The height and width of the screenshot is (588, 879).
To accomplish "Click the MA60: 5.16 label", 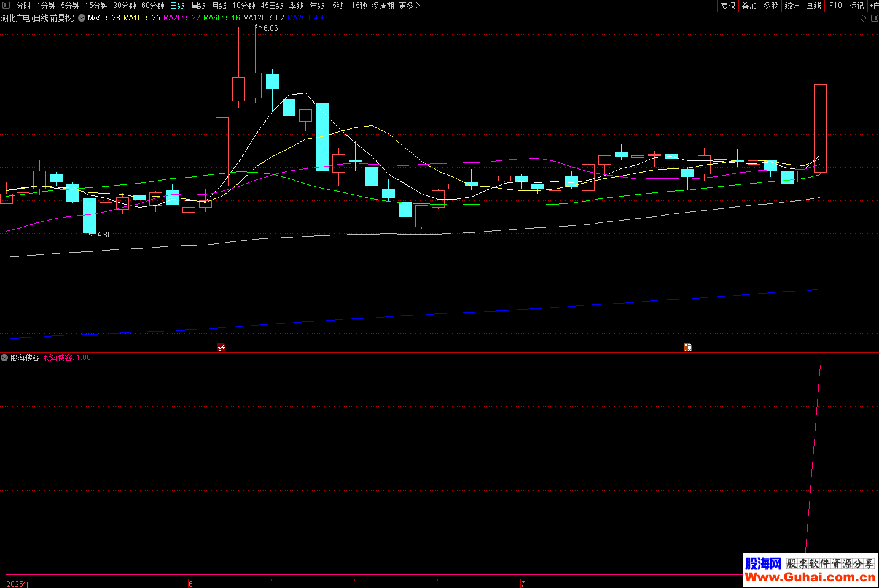I will point(222,18).
